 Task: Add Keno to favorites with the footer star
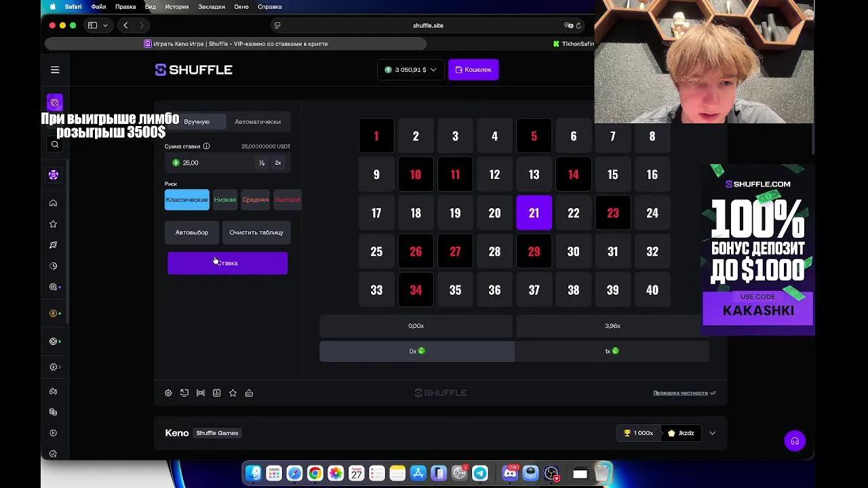click(x=233, y=393)
